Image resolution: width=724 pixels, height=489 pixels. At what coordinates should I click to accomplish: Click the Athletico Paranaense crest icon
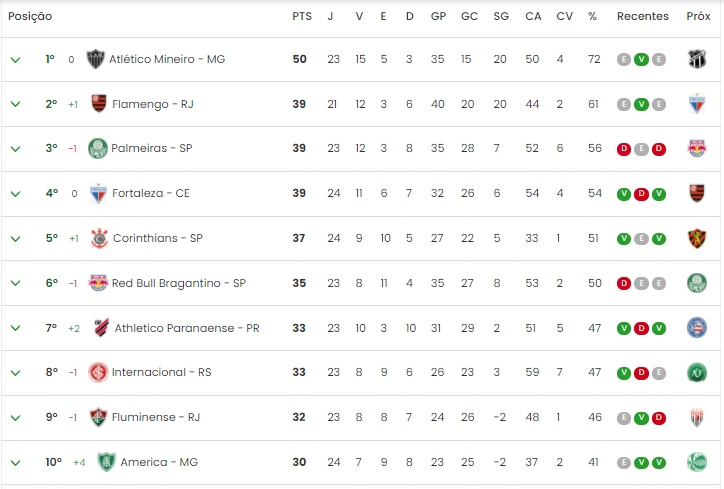(101, 328)
